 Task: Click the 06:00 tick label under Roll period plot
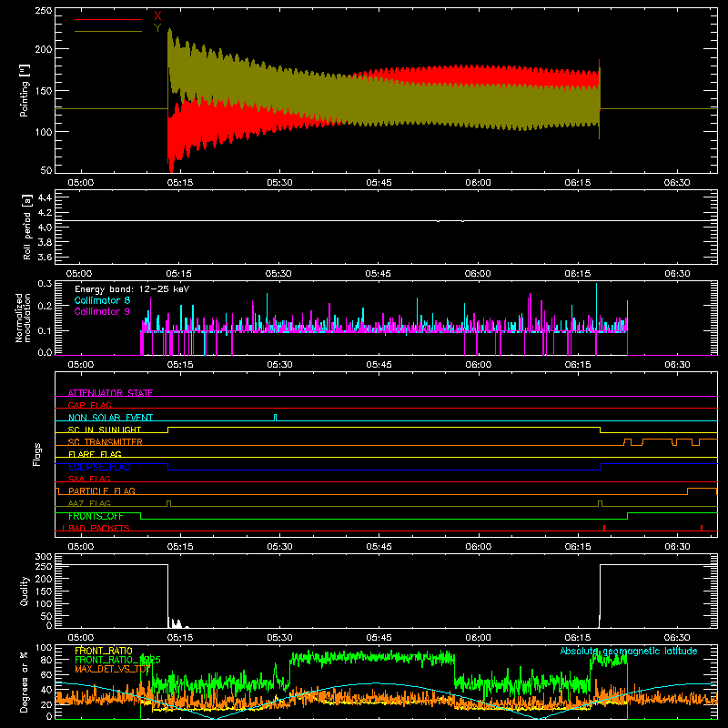478,274
